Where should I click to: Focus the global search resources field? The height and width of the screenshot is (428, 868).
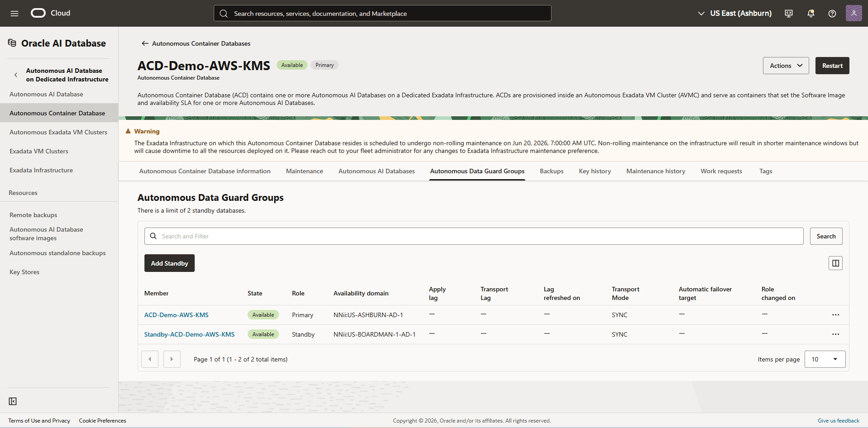tap(382, 13)
